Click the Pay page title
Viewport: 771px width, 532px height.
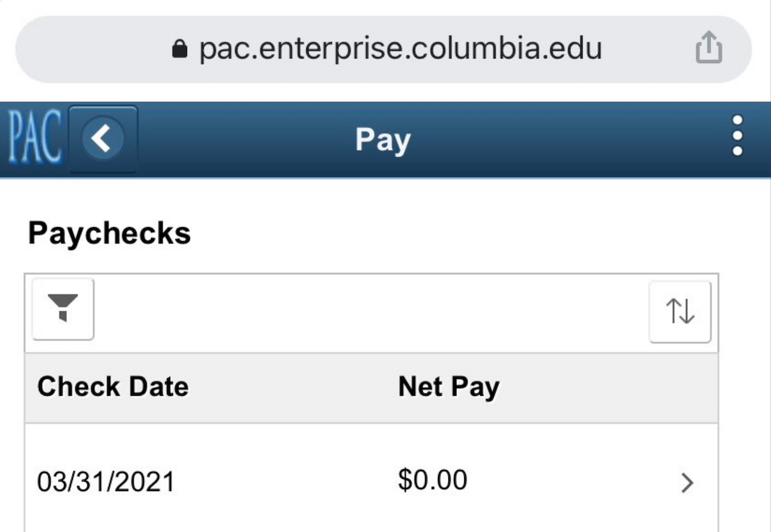[x=382, y=140]
